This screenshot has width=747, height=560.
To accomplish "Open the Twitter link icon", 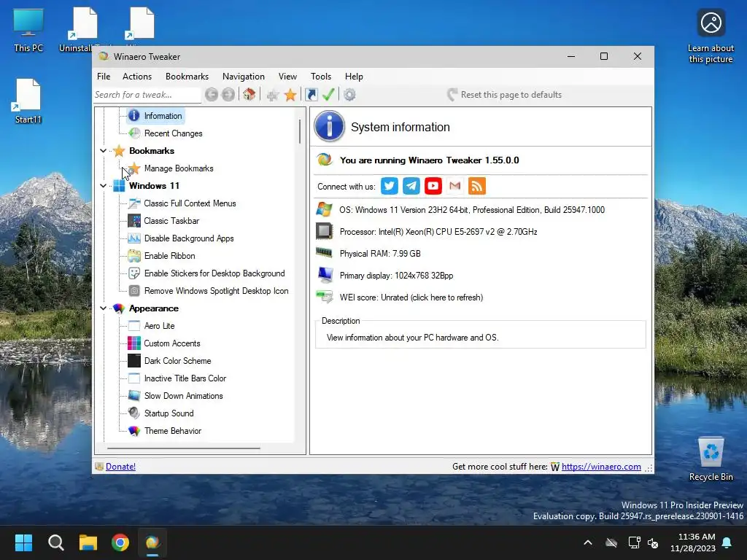I will click(390, 186).
